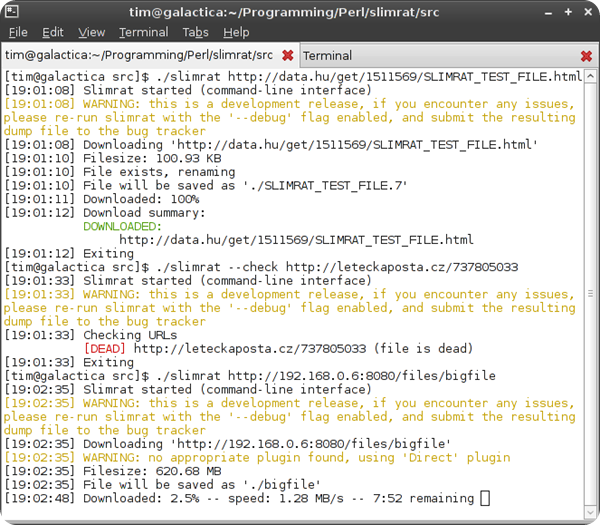Click the './slimrat http://192.168.0.6:8080' command line
The width and height of the screenshot is (600, 525).
pyautogui.click(x=250, y=376)
